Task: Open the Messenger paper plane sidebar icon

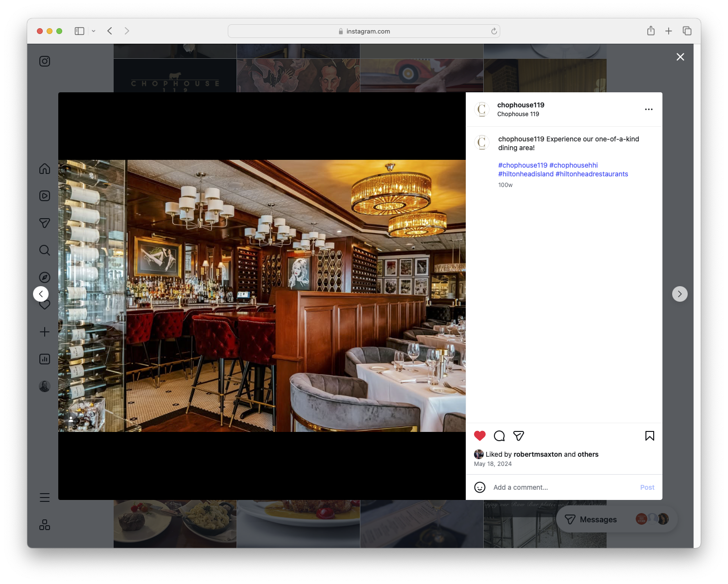Action: pos(44,223)
